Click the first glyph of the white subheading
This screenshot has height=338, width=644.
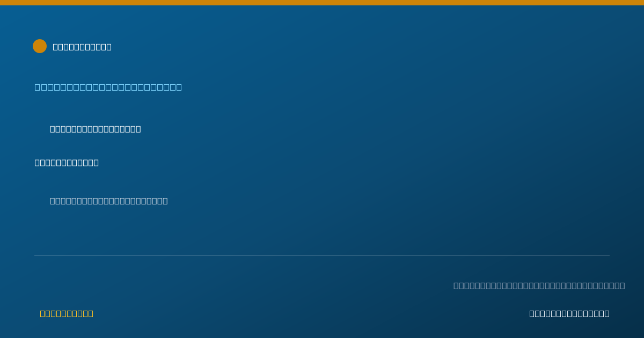tap(38, 163)
